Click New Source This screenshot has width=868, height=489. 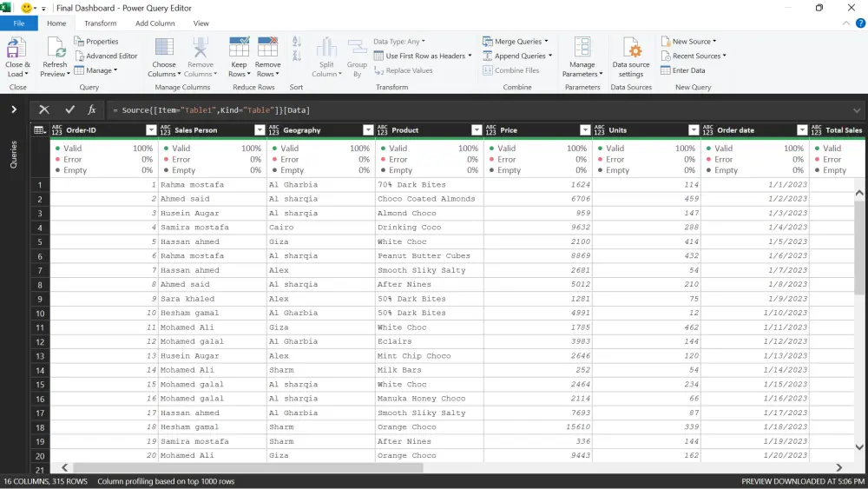tap(688, 42)
